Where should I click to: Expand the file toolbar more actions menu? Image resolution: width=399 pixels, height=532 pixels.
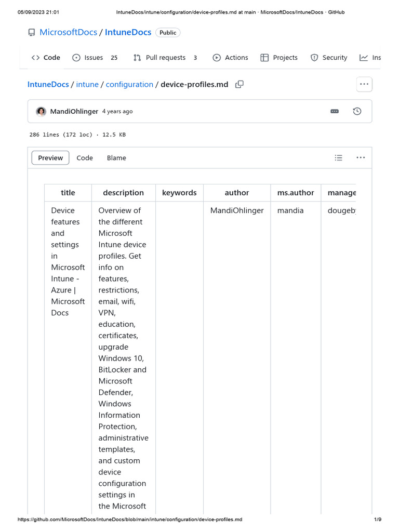tap(361, 158)
